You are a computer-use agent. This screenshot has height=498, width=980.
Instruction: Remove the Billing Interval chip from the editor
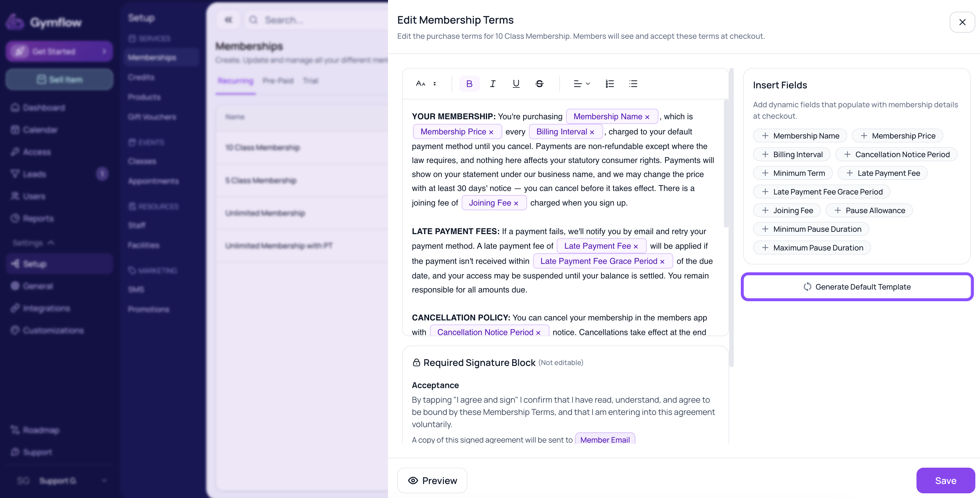(592, 132)
